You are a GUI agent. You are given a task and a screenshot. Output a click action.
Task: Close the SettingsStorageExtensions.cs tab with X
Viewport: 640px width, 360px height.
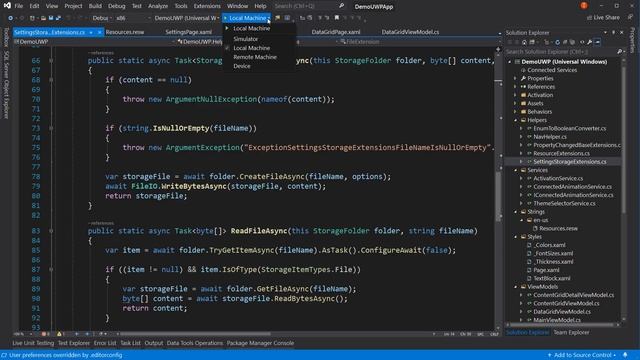point(99,32)
